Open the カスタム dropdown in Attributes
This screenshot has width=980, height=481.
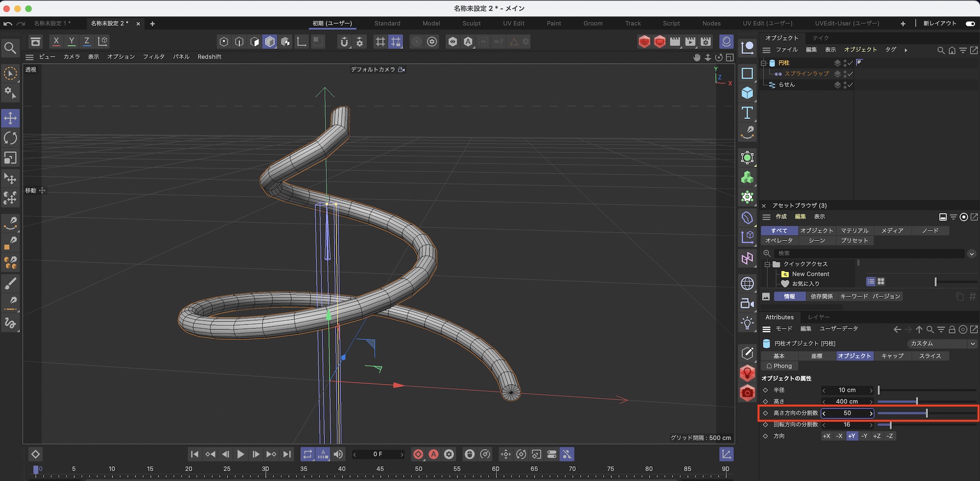[942, 343]
